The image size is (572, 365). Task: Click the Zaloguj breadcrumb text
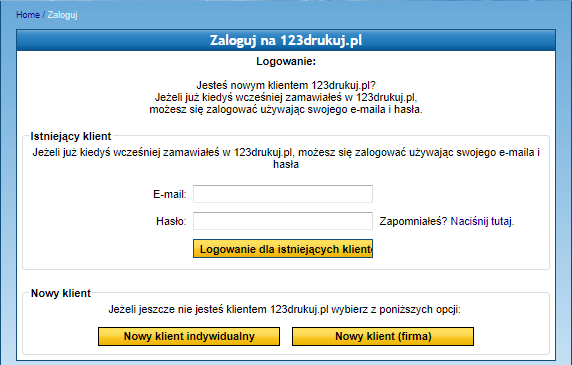click(62, 15)
